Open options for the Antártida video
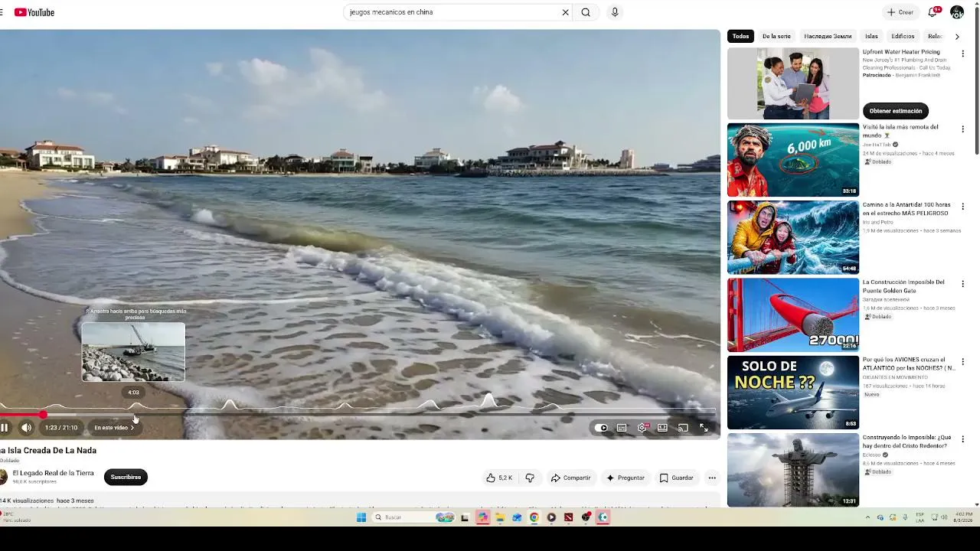Screen dimensions: 980x551 [963, 207]
